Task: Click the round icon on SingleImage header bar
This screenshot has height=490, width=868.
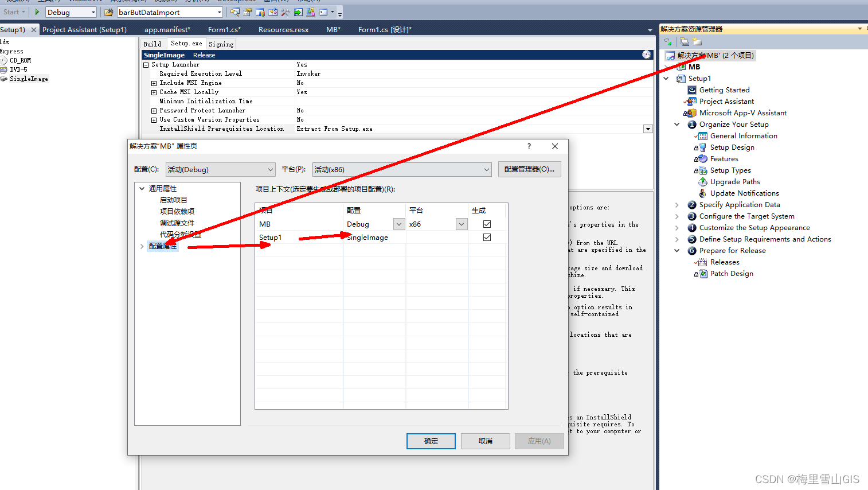Action: [646, 55]
